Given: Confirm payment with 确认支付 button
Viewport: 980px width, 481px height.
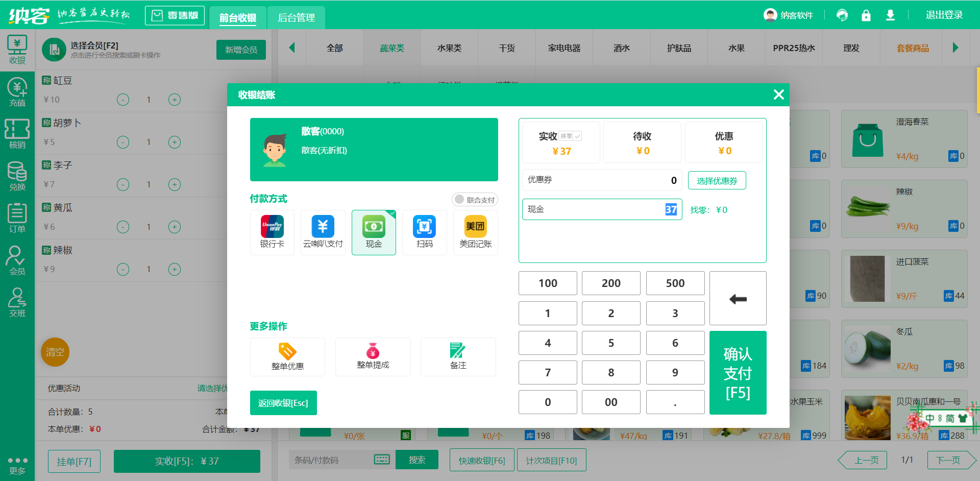Looking at the screenshot, I should click(737, 373).
